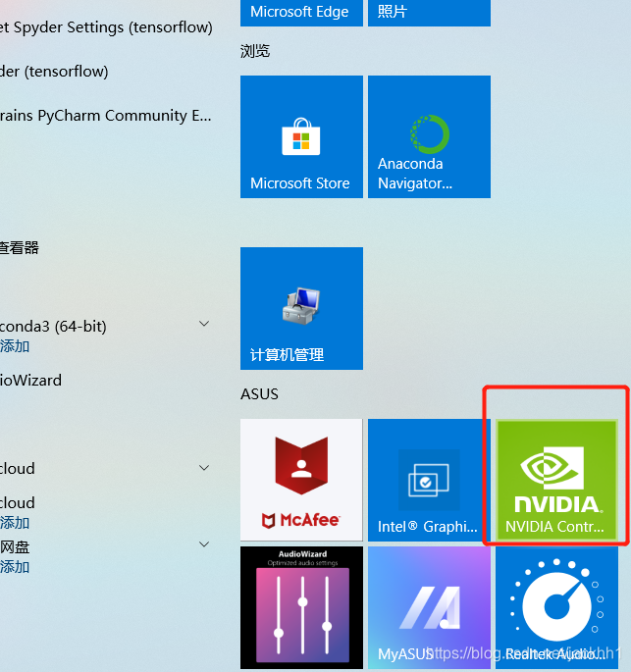
Task: Open the Microsoft Edge tile
Action: coord(301,13)
